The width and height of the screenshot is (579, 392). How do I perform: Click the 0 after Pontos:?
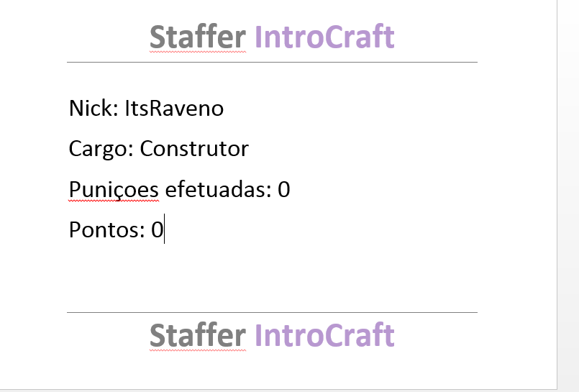pyautogui.click(x=157, y=229)
